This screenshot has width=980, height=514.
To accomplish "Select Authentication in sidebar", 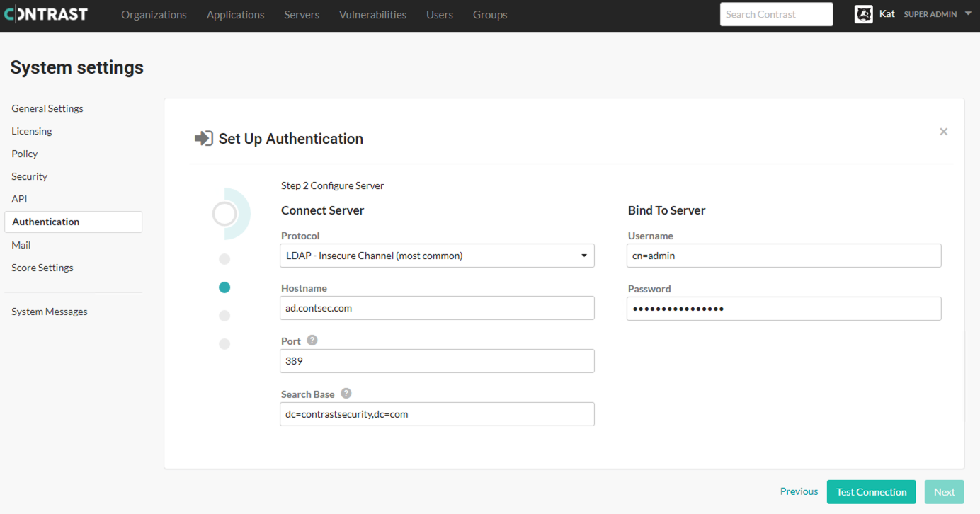I will click(73, 222).
